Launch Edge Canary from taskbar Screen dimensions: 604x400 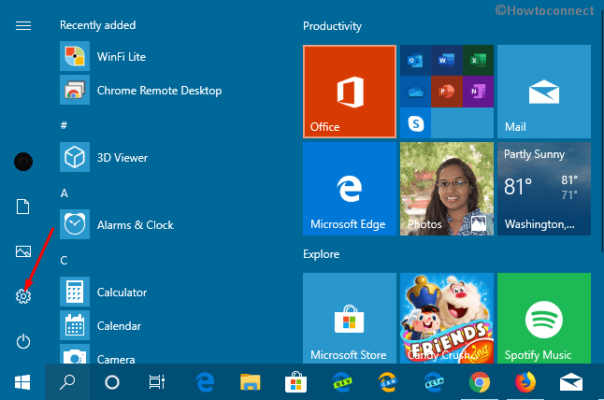388,382
